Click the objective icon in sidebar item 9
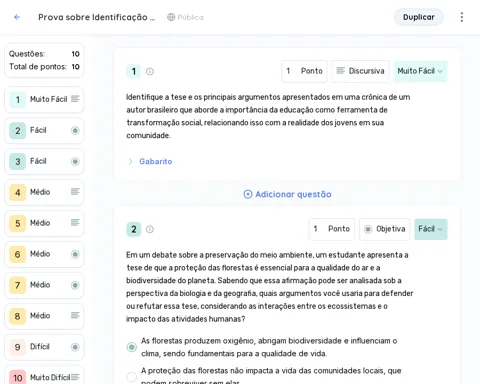Screen dimensions: 480x384 click(x=75, y=347)
